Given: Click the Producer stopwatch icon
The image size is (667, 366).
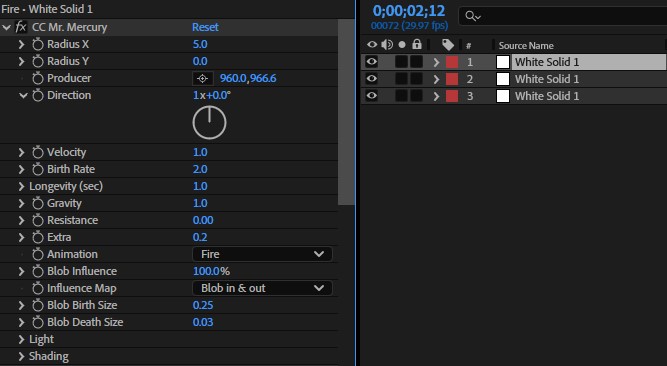Looking at the screenshot, I should [38, 78].
